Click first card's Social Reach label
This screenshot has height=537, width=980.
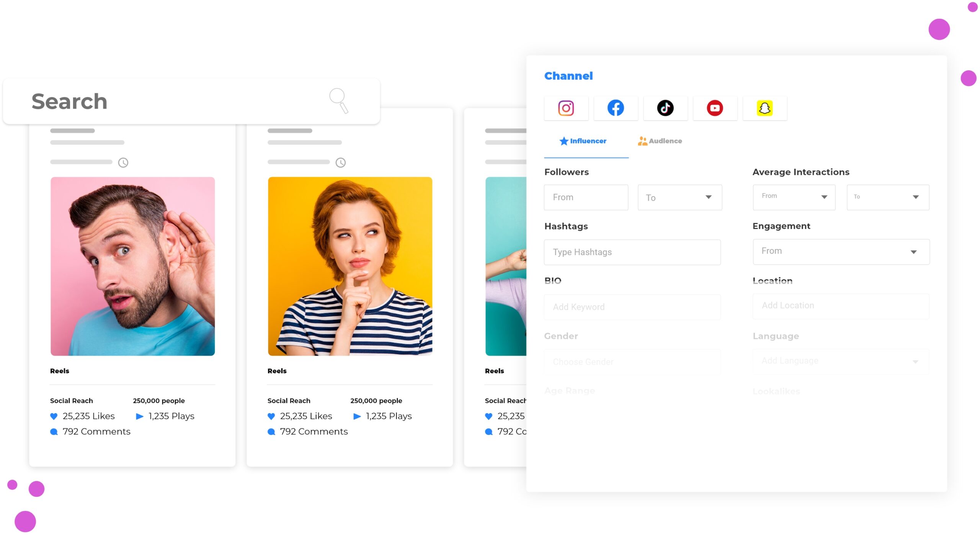tap(72, 401)
